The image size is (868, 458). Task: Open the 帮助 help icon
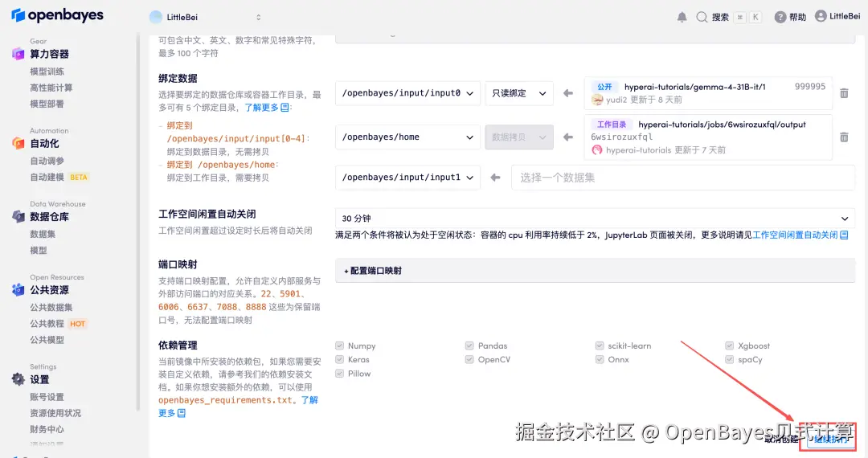coord(780,17)
